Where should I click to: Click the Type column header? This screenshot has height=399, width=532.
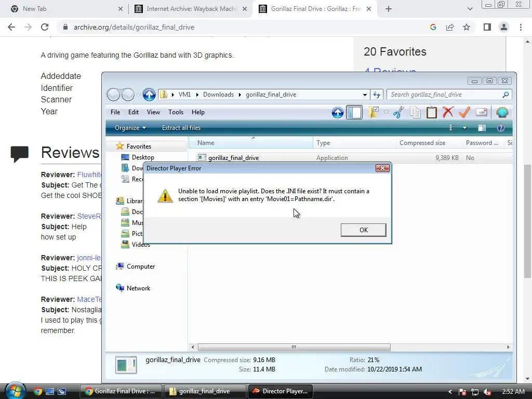click(x=354, y=143)
